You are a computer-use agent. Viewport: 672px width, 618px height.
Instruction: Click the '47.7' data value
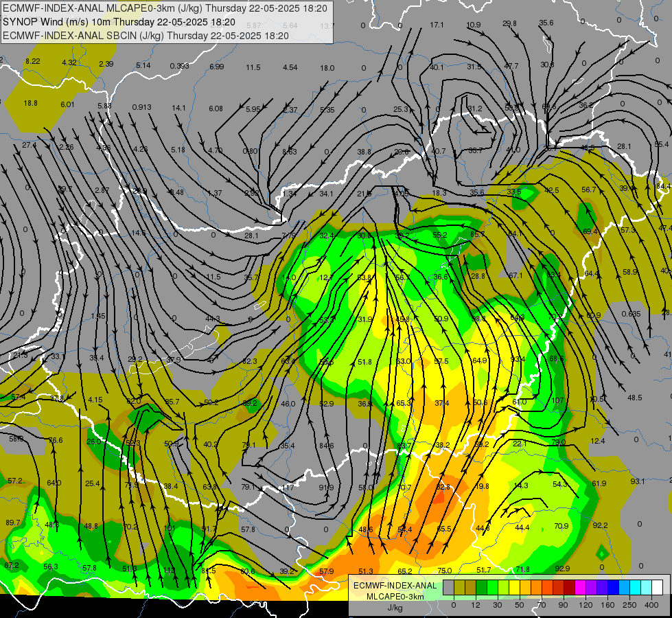(511, 66)
